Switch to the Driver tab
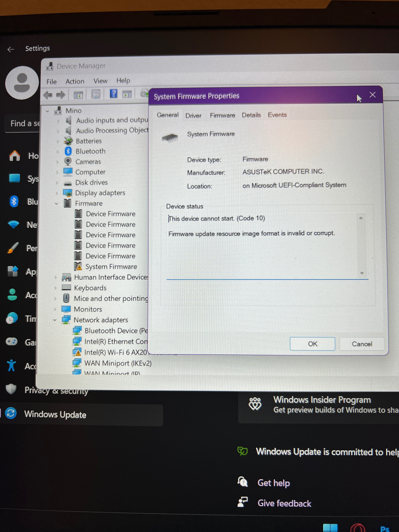Image resolution: width=399 pixels, height=532 pixels. pos(193,116)
